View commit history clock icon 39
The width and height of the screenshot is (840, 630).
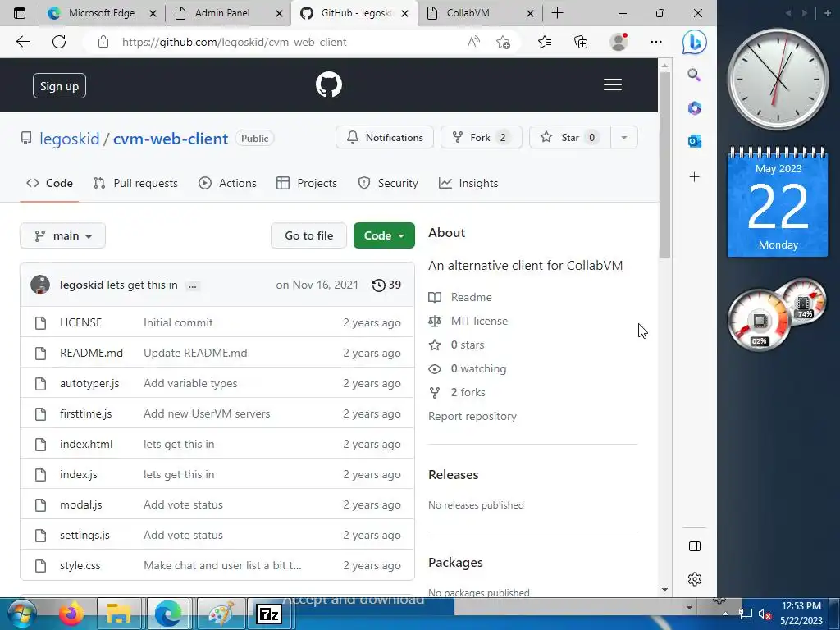[x=386, y=285]
